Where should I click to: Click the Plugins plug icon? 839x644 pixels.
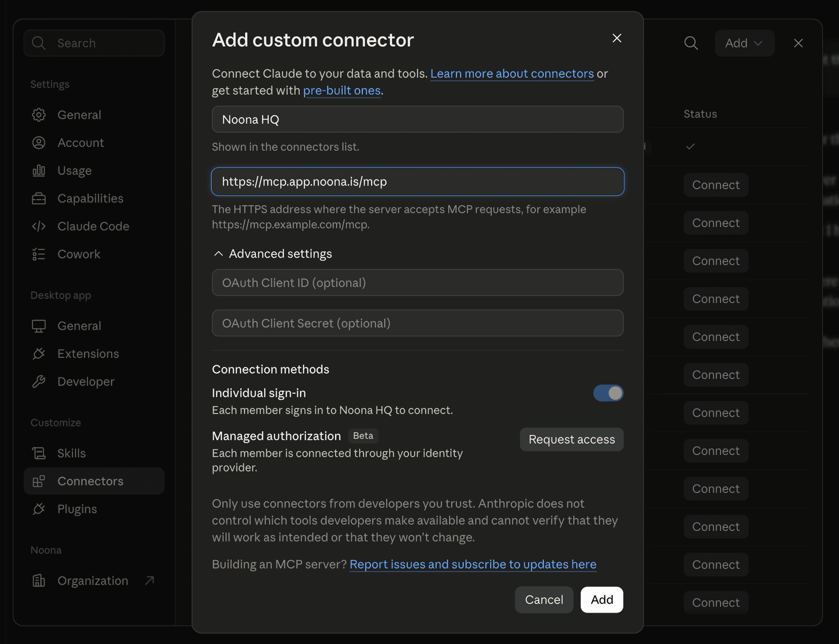pyautogui.click(x=39, y=509)
